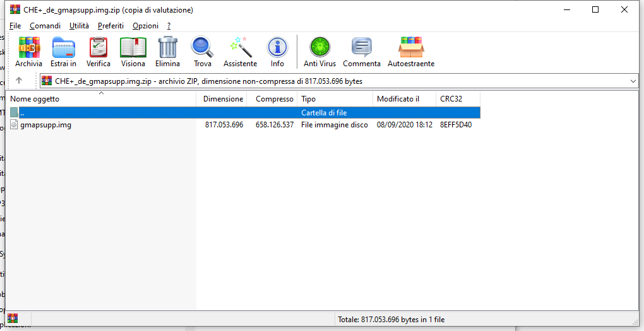Run Verifica archive test

point(98,52)
